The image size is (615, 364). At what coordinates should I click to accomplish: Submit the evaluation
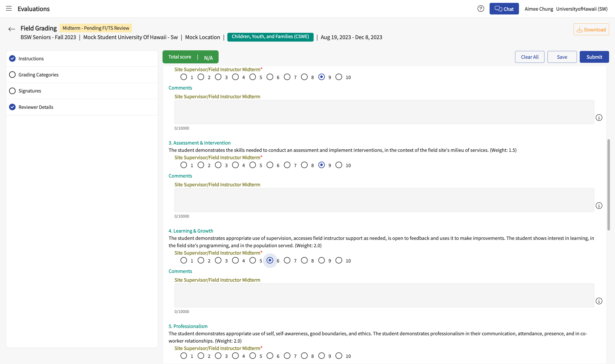(x=594, y=57)
